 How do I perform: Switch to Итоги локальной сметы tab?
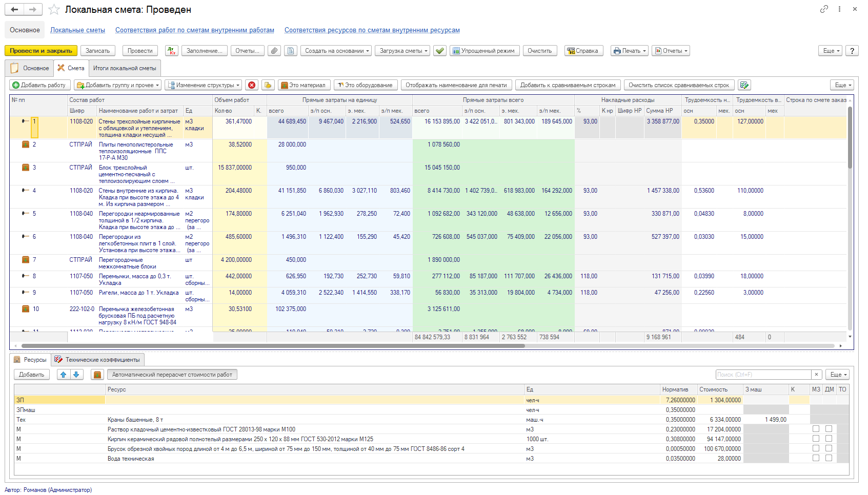[x=125, y=68]
